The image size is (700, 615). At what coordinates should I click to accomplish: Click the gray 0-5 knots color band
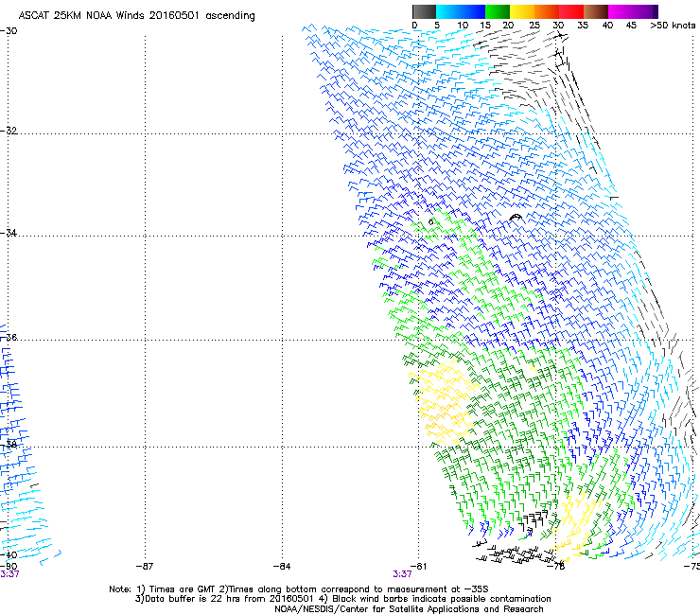pyautogui.click(x=424, y=11)
